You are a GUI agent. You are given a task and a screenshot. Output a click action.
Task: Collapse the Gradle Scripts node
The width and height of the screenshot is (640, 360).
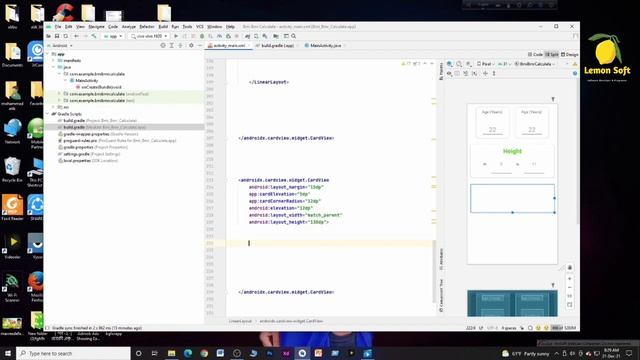pyautogui.click(x=48, y=114)
